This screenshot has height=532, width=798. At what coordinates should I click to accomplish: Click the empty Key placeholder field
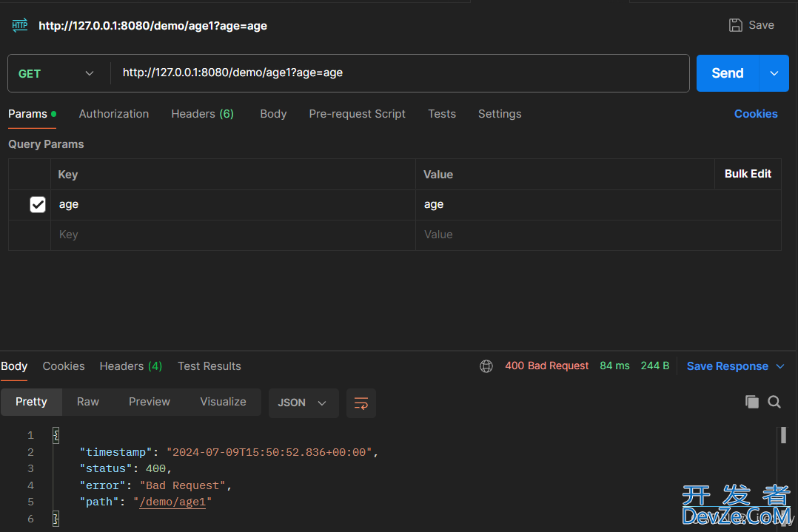tap(233, 235)
